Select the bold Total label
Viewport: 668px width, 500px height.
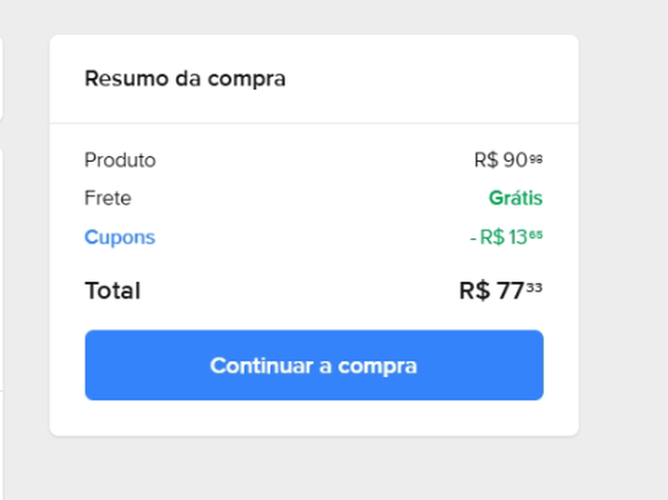(112, 291)
